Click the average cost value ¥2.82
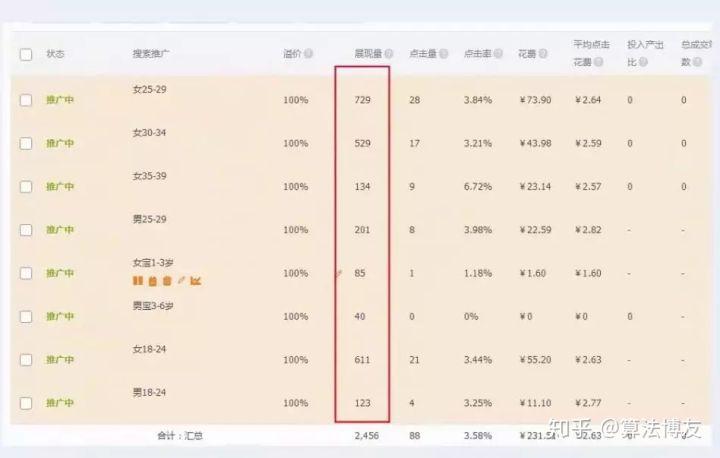 588,230
